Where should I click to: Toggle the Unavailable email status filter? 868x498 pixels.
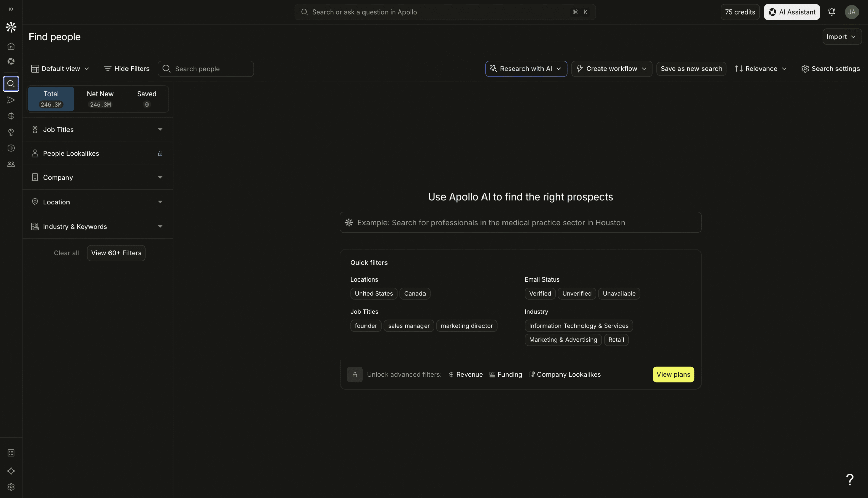(619, 293)
